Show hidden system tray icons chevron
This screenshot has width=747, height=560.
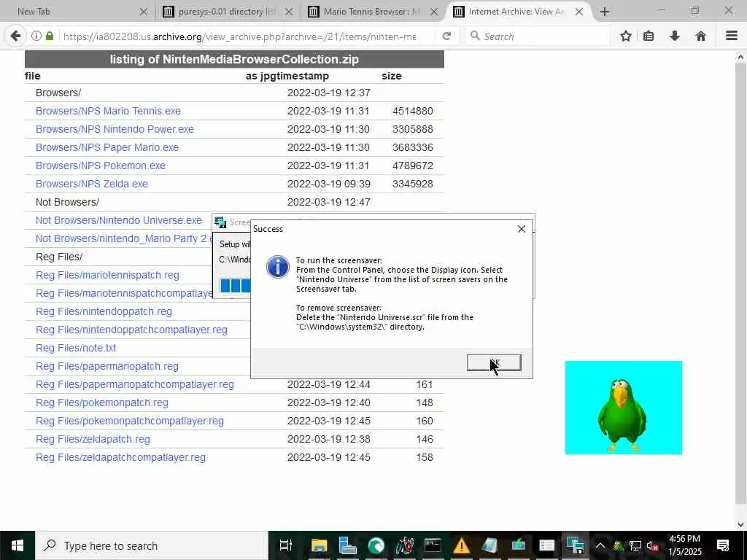pyautogui.click(x=600, y=545)
